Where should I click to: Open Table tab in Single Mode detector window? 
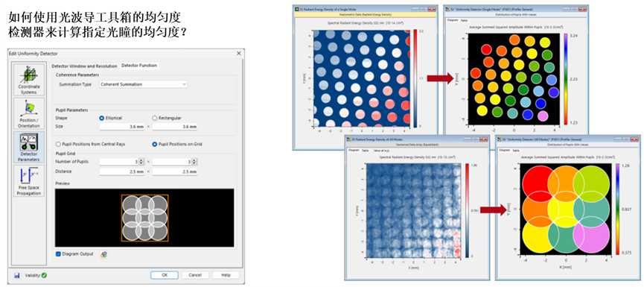[464, 20]
